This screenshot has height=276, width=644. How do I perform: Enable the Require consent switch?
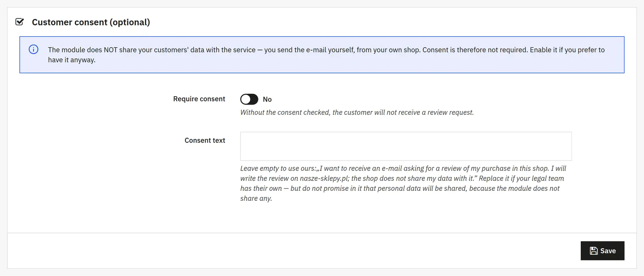(249, 99)
